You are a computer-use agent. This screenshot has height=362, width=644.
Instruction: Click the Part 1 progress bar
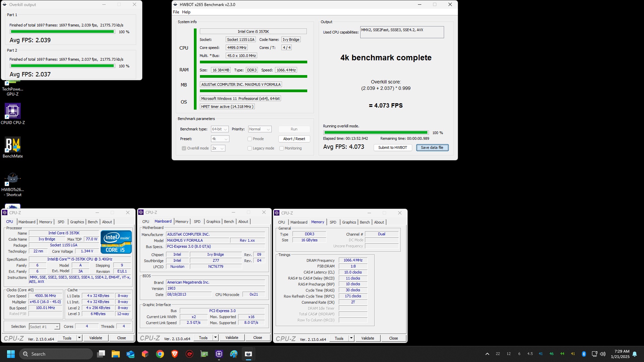(x=62, y=32)
